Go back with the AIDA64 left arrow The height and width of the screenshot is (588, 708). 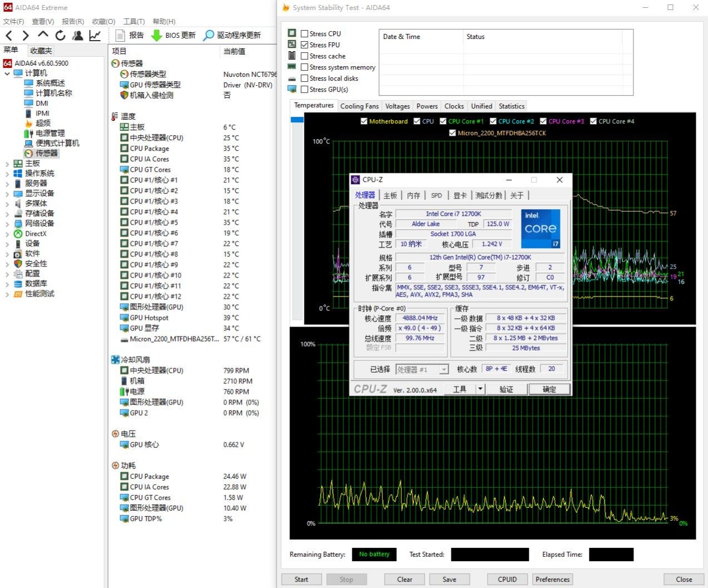(x=9, y=36)
